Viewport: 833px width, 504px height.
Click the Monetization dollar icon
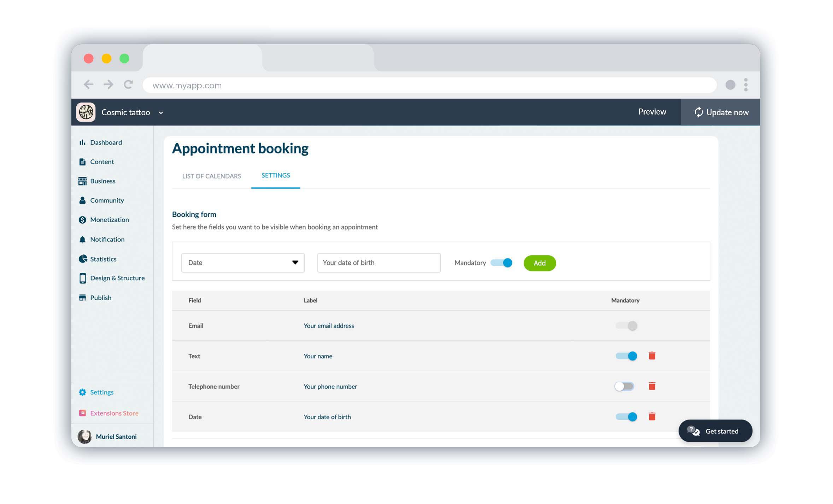pos(82,220)
